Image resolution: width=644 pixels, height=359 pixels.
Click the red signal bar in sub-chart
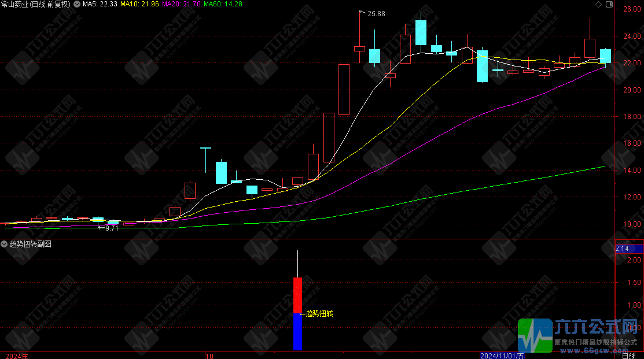[x=297, y=295]
